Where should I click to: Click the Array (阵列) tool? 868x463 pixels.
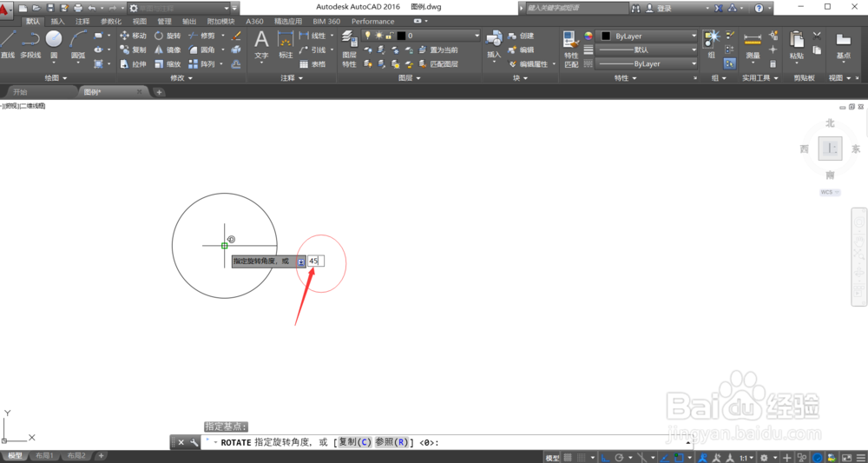tap(201, 64)
